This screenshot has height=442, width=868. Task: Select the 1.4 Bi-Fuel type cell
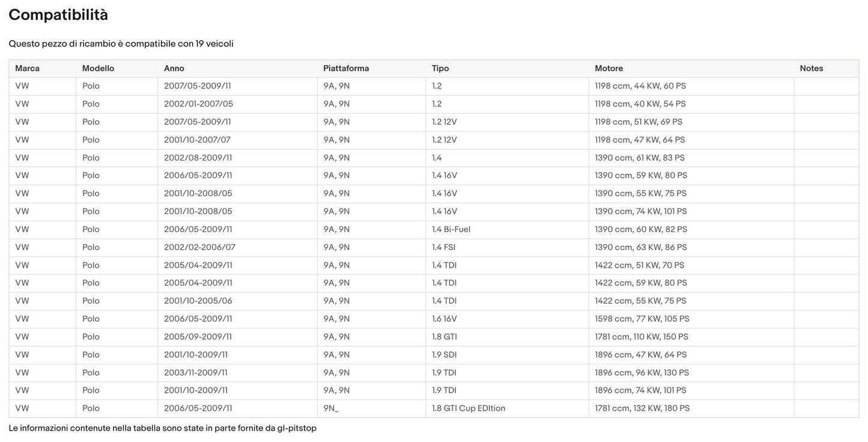click(x=451, y=229)
